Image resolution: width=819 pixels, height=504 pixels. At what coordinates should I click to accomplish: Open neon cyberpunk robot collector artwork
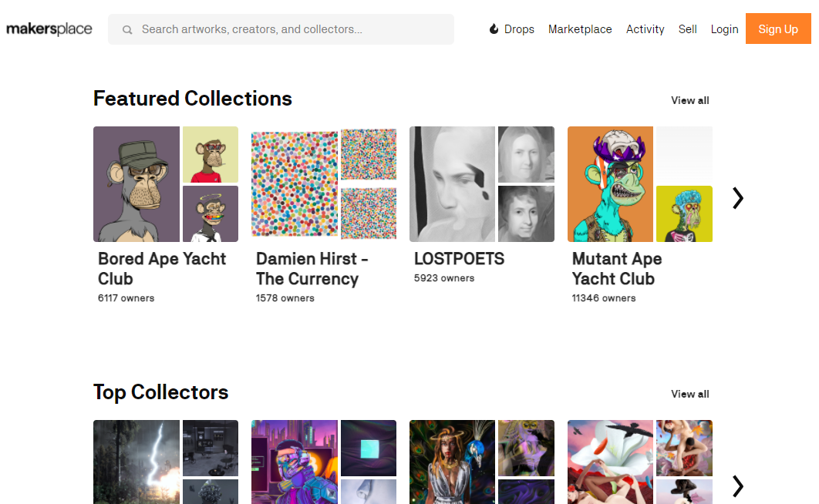(295, 462)
